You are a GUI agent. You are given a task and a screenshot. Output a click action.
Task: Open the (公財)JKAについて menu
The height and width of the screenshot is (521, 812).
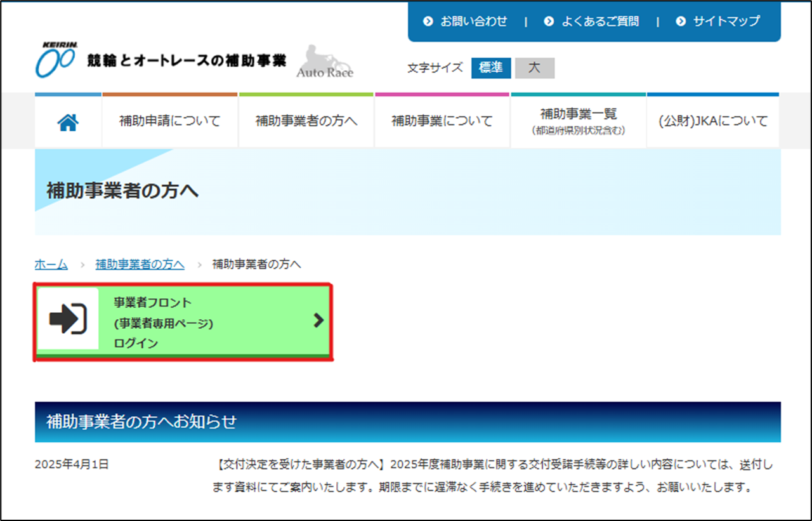click(x=713, y=121)
